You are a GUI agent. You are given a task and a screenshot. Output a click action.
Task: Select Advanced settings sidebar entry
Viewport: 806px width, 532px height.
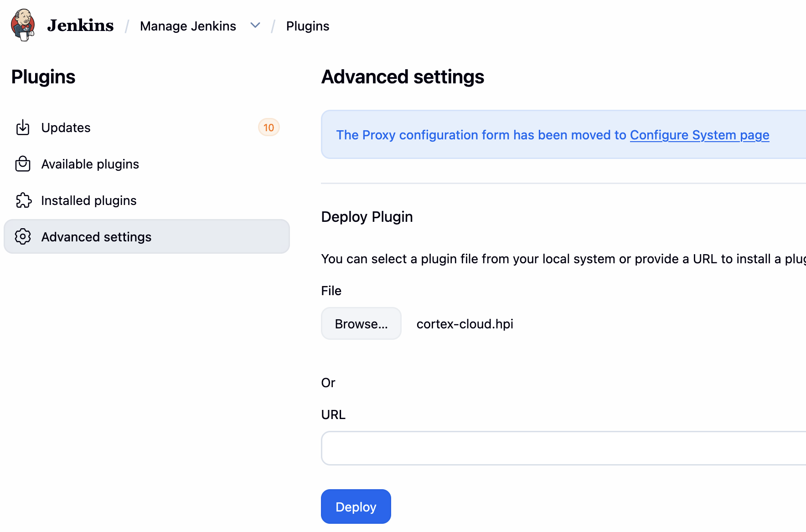(x=96, y=237)
